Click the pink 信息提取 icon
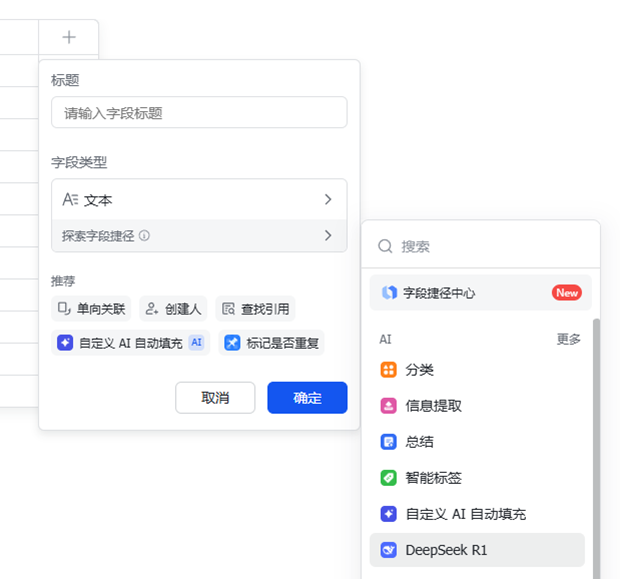The height and width of the screenshot is (579, 620). 389,406
